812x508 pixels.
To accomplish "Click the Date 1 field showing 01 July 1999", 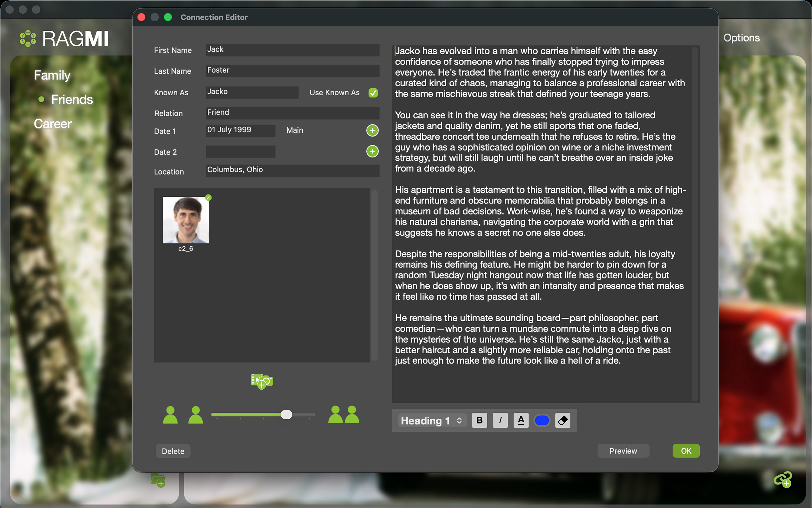I will pyautogui.click(x=240, y=130).
